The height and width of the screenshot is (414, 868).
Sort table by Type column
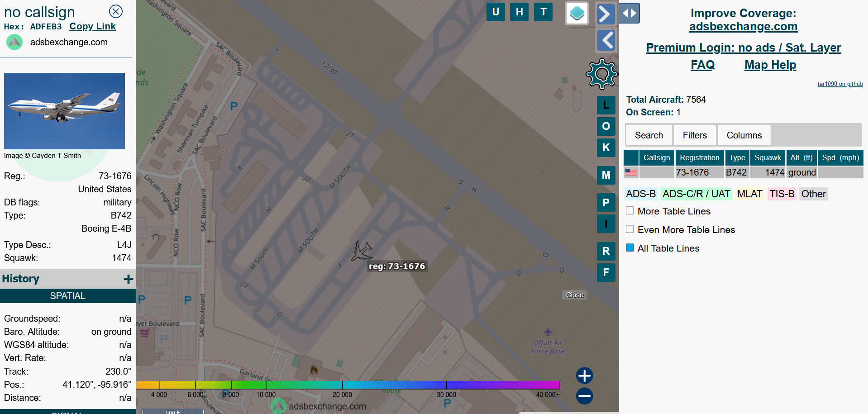coord(737,157)
